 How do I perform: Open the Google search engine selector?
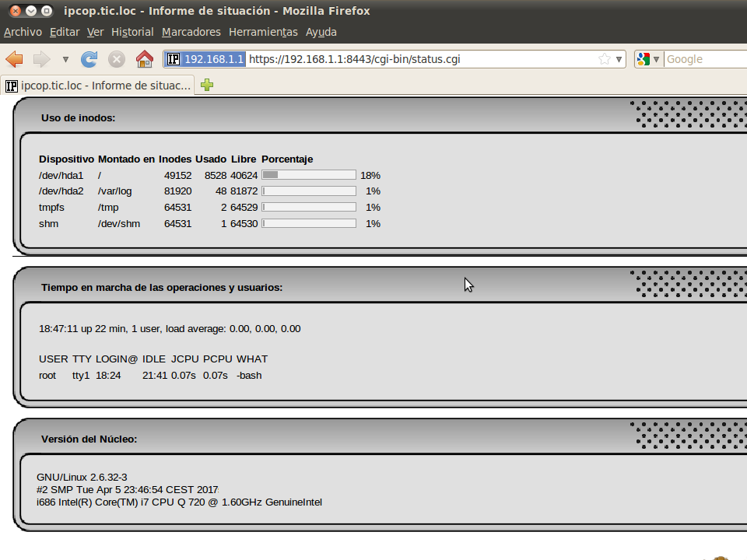pos(648,59)
